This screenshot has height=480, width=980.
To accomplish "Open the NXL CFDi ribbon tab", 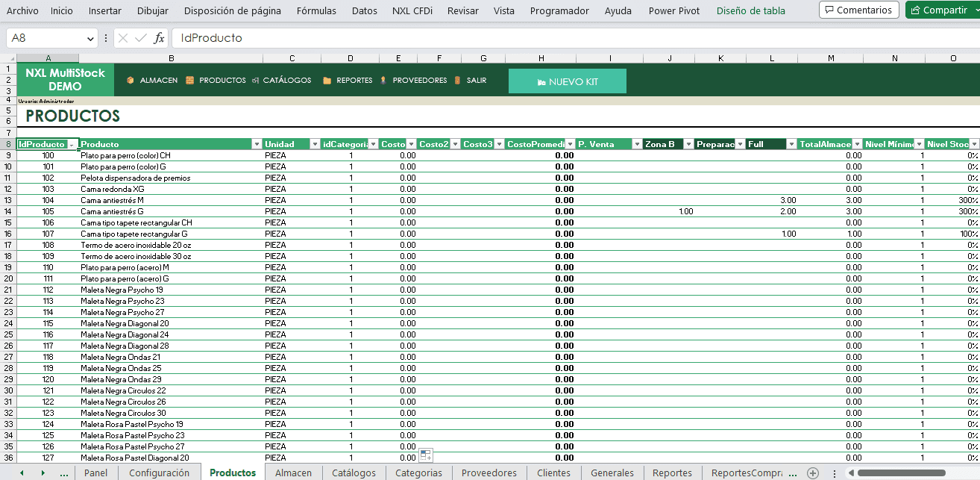I will [412, 10].
